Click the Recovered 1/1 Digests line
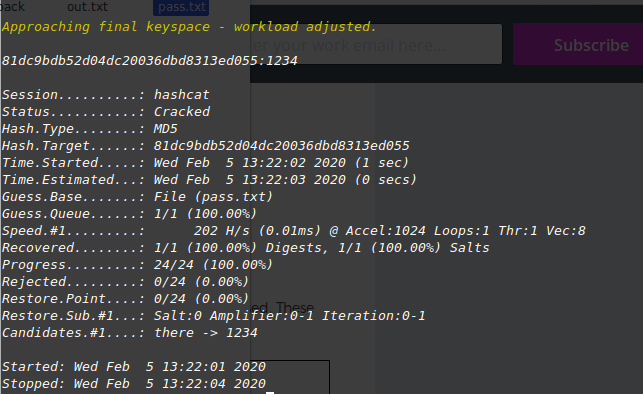 coord(246,248)
